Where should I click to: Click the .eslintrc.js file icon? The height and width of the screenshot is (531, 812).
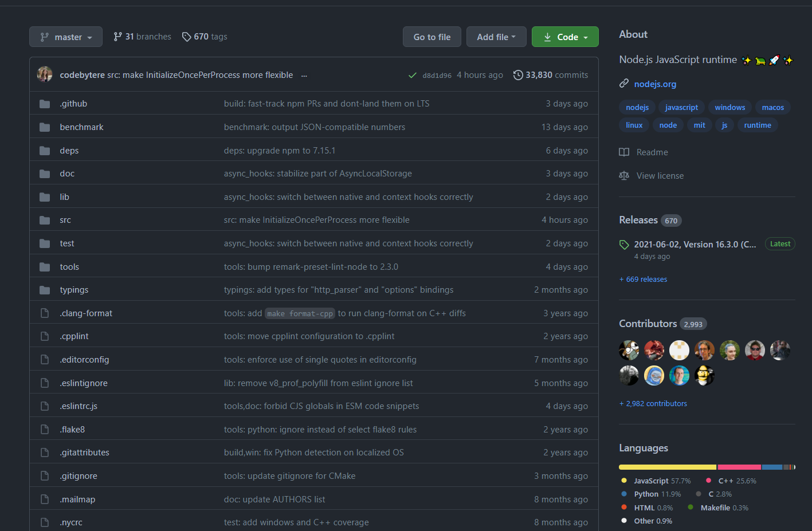click(45, 406)
